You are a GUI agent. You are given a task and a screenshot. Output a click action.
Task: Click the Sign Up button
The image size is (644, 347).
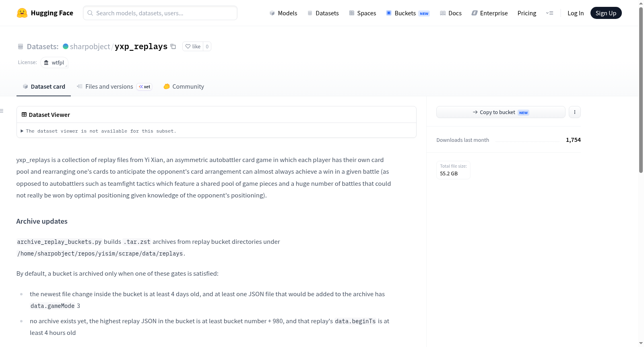point(606,13)
